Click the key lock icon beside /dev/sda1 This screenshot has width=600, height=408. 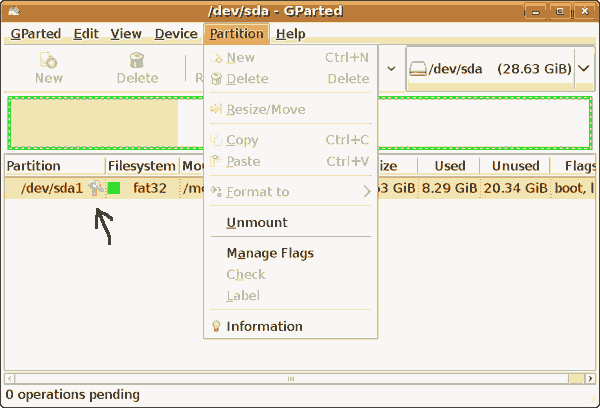pos(95,188)
